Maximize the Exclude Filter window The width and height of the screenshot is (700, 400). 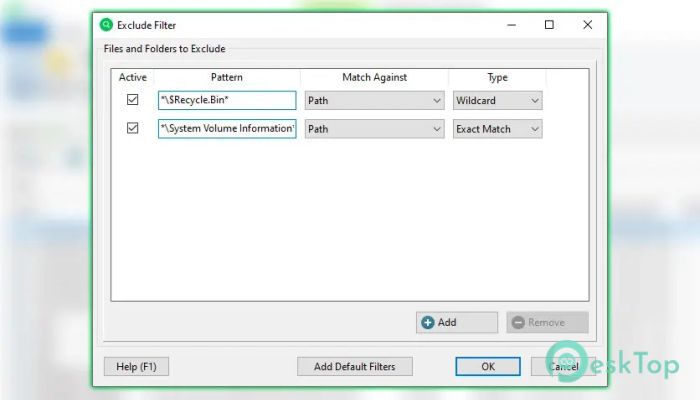549,25
